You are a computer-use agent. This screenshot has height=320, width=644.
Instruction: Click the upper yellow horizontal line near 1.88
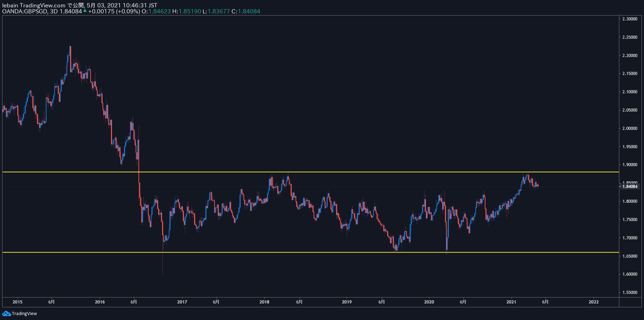pyautogui.click(x=310, y=172)
